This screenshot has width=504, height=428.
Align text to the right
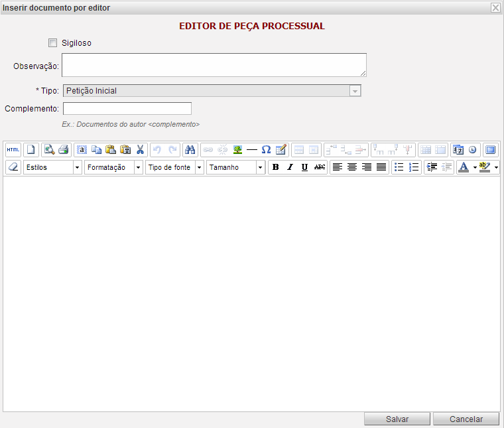[367, 167]
